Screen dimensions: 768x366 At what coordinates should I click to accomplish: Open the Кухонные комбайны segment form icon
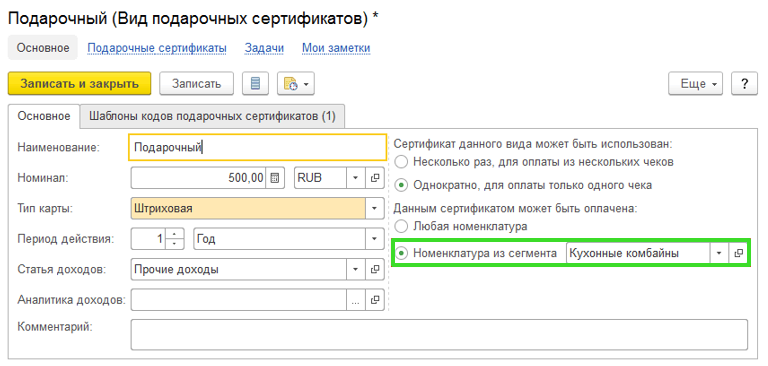(x=739, y=253)
